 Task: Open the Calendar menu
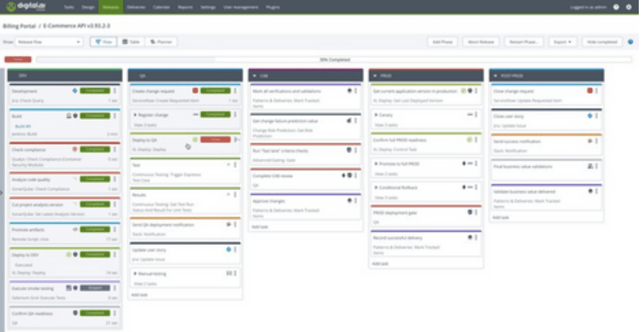(161, 7)
